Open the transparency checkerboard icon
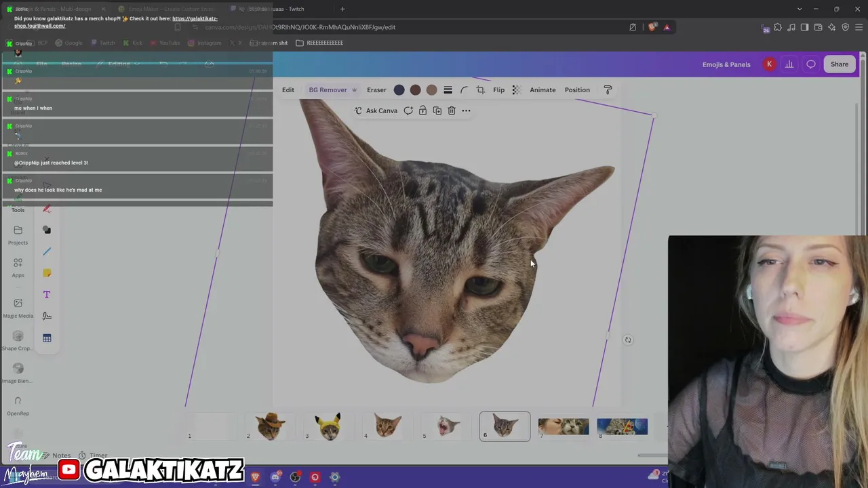Image resolution: width=868 pixels, height=488 pixels. tap(516, 90)
